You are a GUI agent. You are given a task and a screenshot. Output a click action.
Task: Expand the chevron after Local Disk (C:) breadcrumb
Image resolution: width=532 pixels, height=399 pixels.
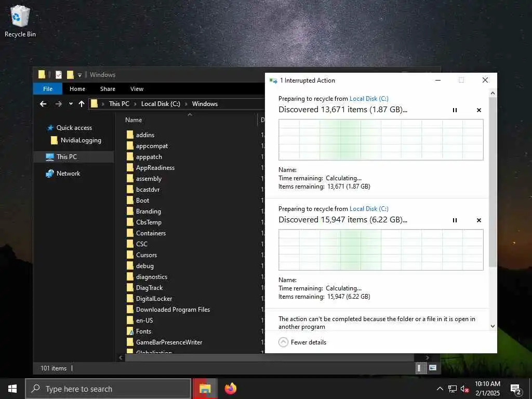coord(186,104)
